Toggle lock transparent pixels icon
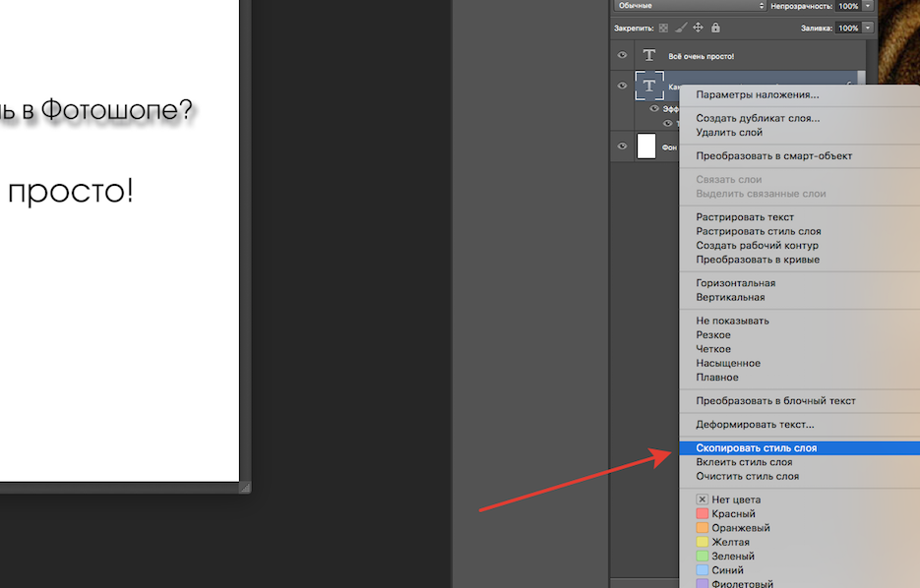Screen dimensions: 920x588 tap(663, 28)
